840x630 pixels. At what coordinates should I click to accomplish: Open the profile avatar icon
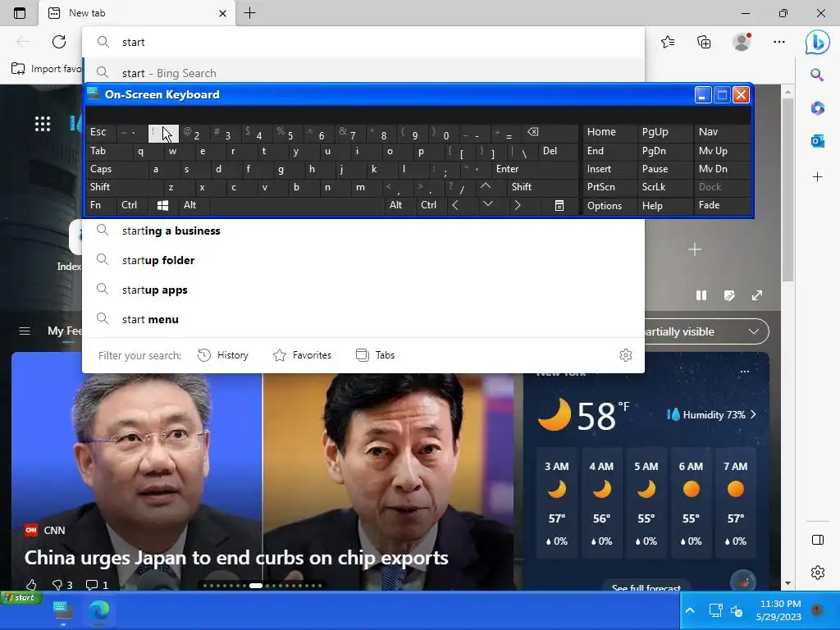[x=742, y=42]
